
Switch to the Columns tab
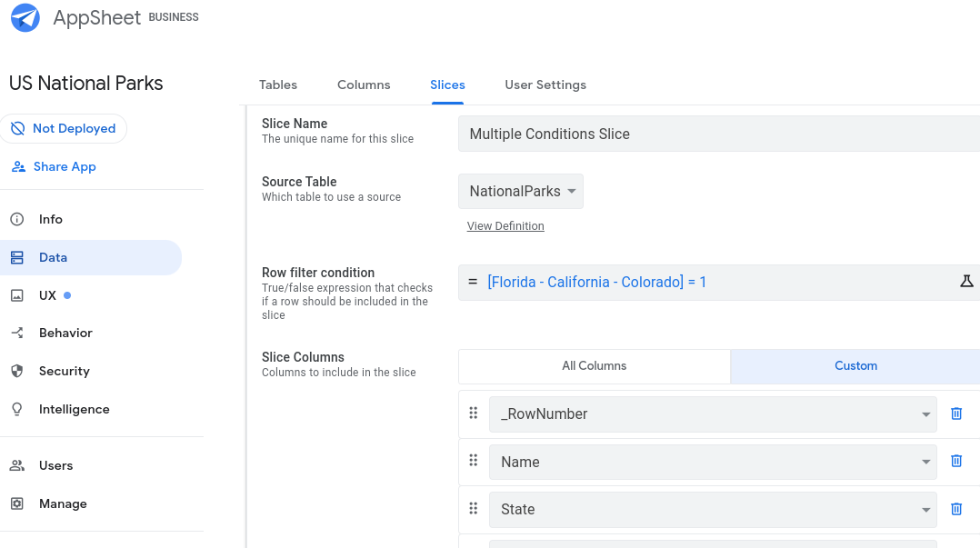point(364,85)
